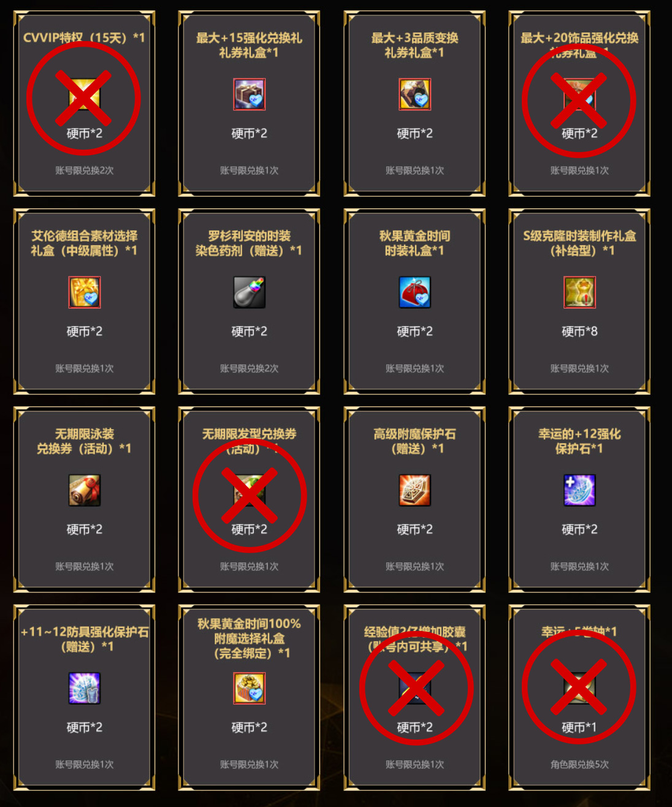The width and height of the screenshot is (672, 807).
Task: Click the 无期限泳装兑换券 scroll icon
Action: (84, 491)
